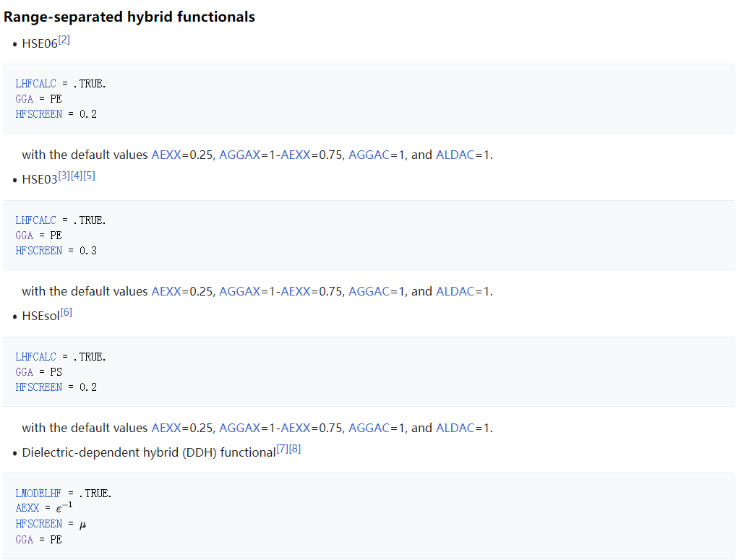Click ALDAC link in HSEsol default values
The height and width of the screenshot is (560, 741).
click(x=455, y=428)
